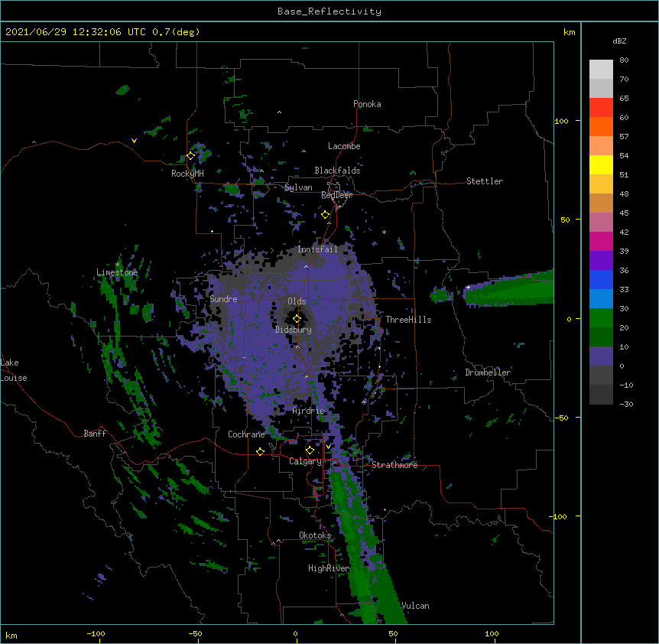Click the Limestone label
This screenshot has width=659, height=644.
(x=117, y=272)
